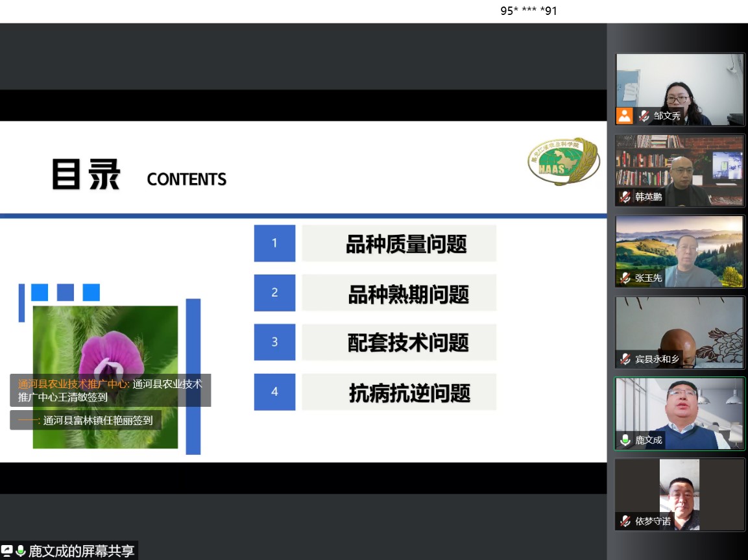
Task: Click the slide entry 配套技术问题
Action: pos(408,343)
